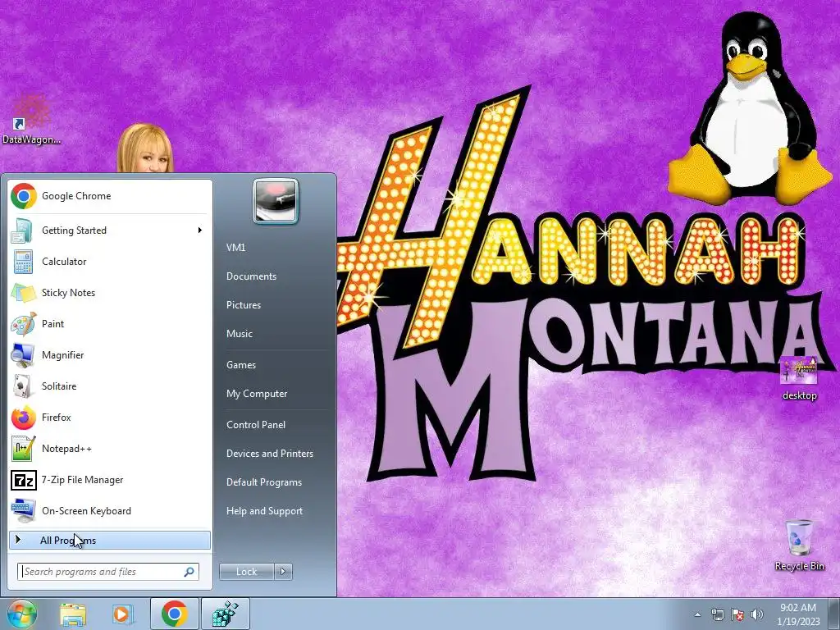This screenshot has height=630, width=840.
Task: Open the Pictures library
Action: click(244, 305)
